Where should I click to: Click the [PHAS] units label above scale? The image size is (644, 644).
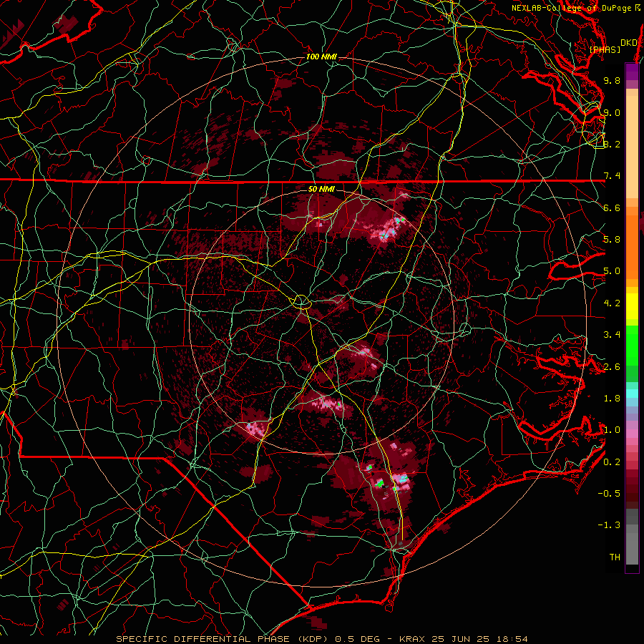(605, 49)
